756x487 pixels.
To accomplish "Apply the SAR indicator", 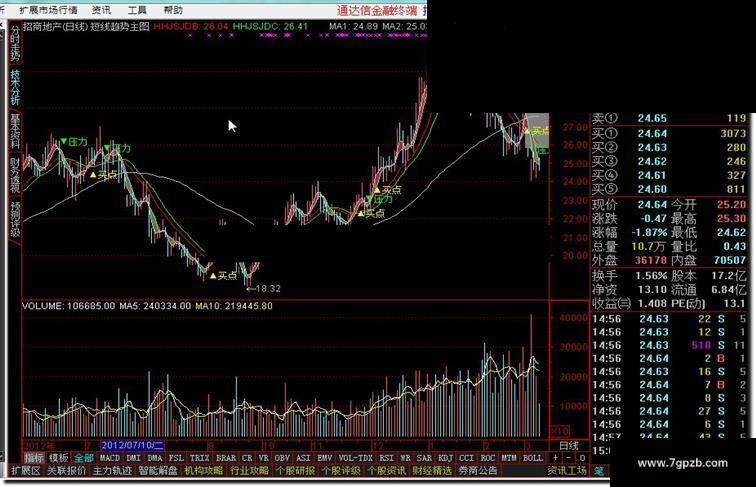I will point(424,458).
